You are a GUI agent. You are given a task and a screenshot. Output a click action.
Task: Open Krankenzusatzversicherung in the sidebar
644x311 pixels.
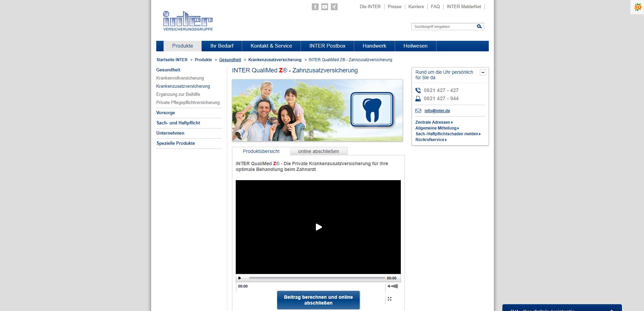click(183, 86)
